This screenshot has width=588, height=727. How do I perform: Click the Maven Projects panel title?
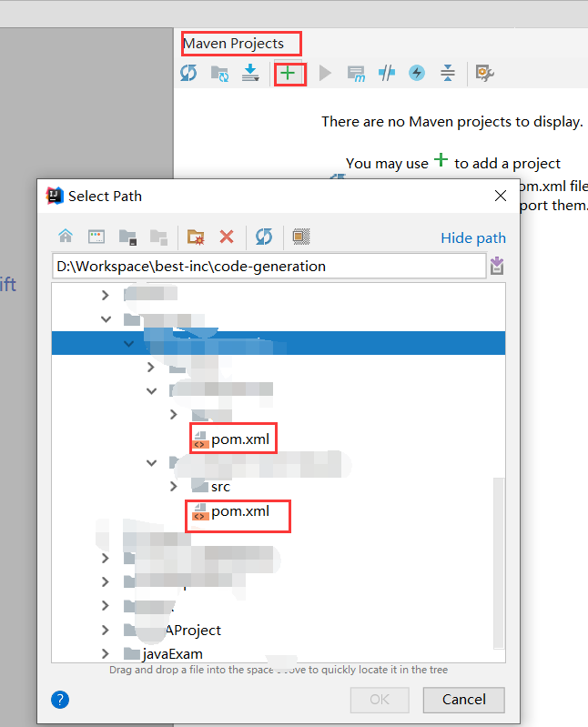tap(233, 44)
